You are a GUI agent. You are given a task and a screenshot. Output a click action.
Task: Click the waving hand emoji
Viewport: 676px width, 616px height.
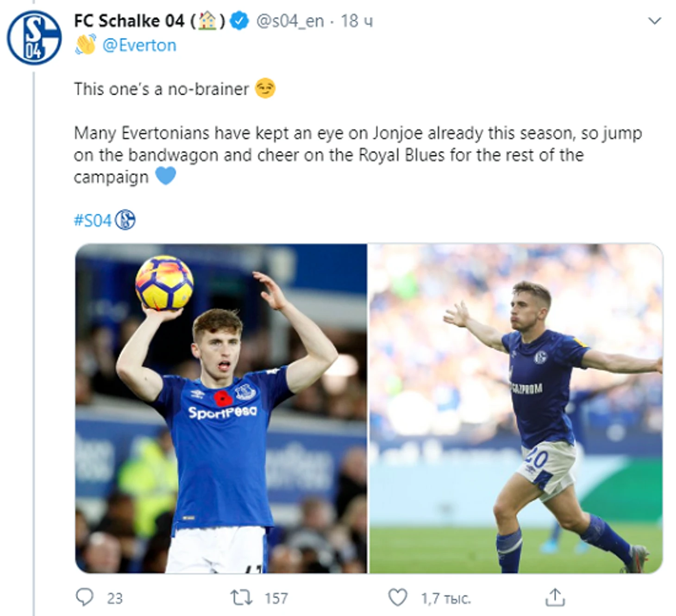(x=86, y=45)
